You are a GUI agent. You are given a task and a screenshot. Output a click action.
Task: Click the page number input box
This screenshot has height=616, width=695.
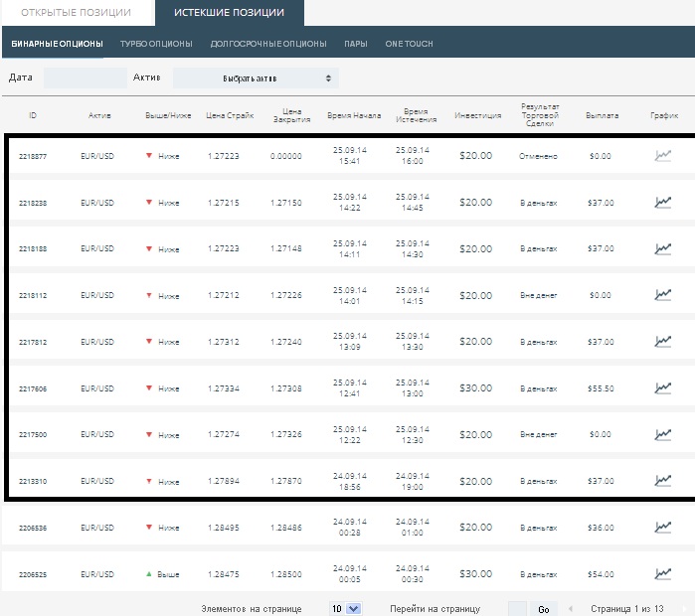coord(517,608)
